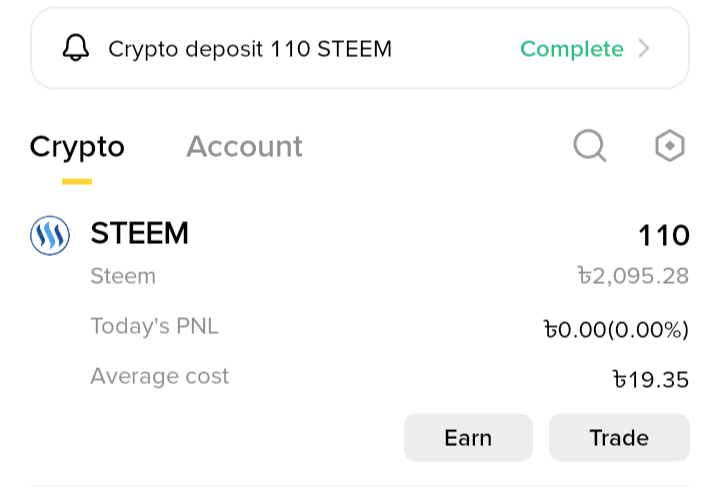Tap the 110 STEEM balance amount
The image size is (720, 493).
coord(664,235)
